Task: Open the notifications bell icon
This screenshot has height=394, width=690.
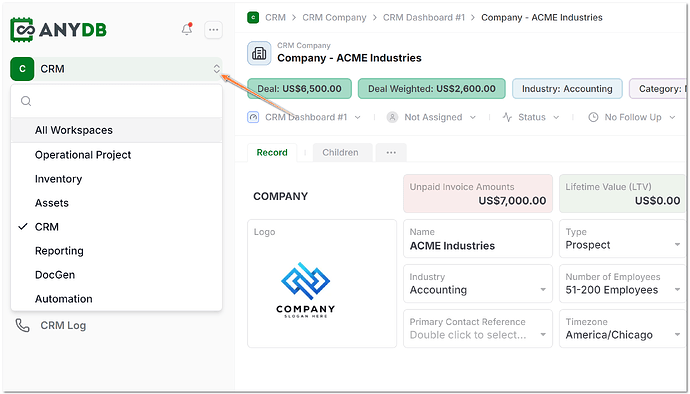Action: [x=187, y=29]
